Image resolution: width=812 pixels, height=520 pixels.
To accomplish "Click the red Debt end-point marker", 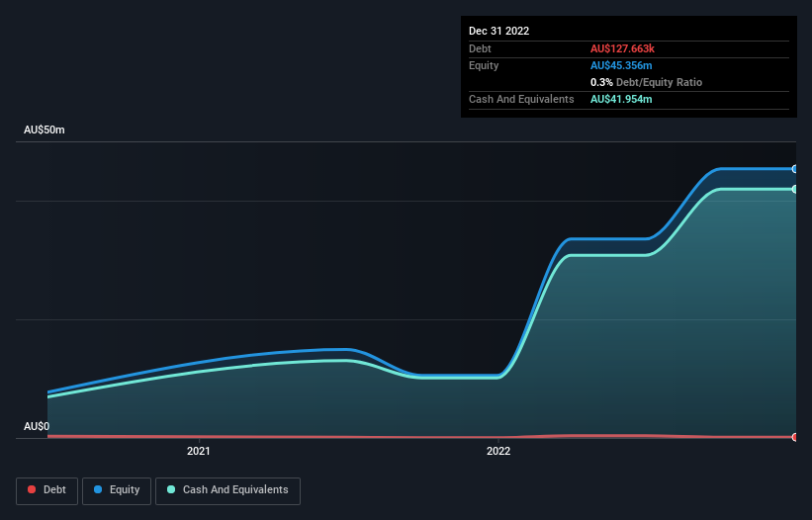I will pos(795,437).
